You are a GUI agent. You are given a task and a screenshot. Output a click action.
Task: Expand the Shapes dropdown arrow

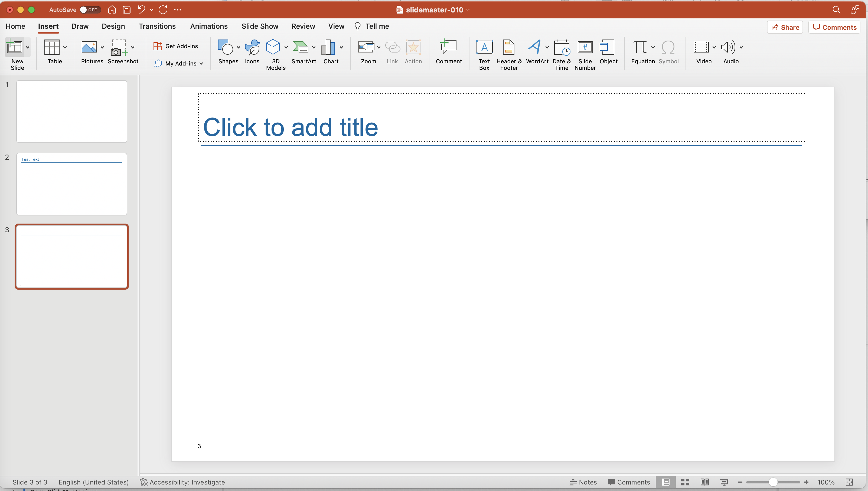point(239,47)
